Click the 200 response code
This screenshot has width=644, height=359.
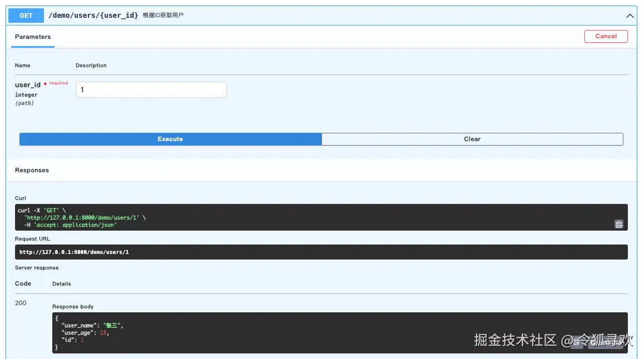(x=21, y=303)
